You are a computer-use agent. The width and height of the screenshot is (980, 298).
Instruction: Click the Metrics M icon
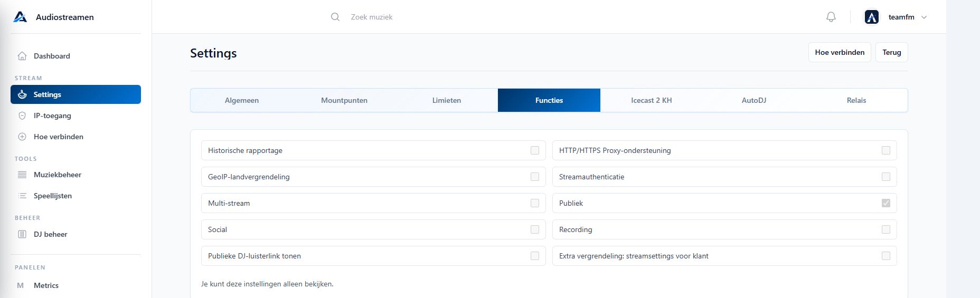(x=21, y=285)
